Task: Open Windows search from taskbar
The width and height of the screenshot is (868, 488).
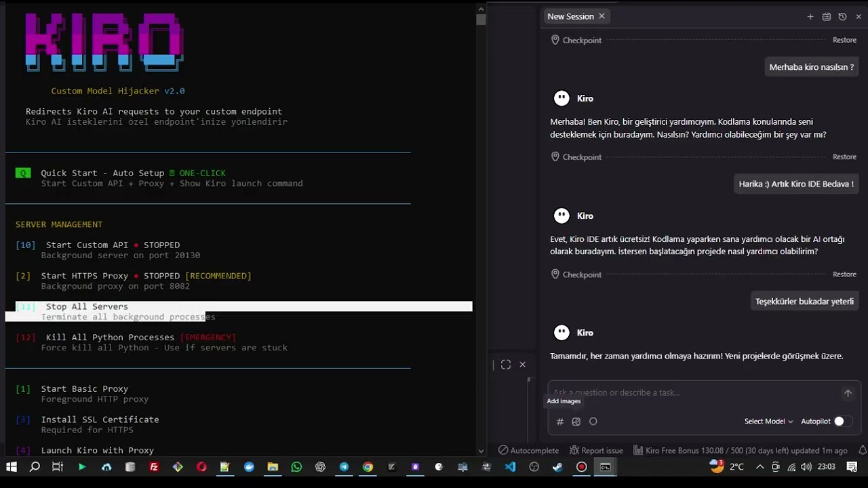Action: click(35, 467)
